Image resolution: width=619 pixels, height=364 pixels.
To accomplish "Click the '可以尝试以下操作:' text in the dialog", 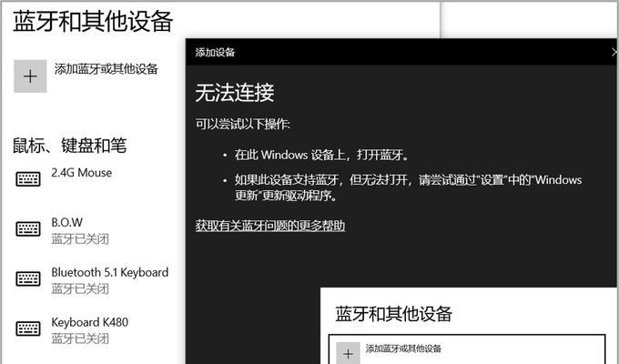I will click(243, 124).
